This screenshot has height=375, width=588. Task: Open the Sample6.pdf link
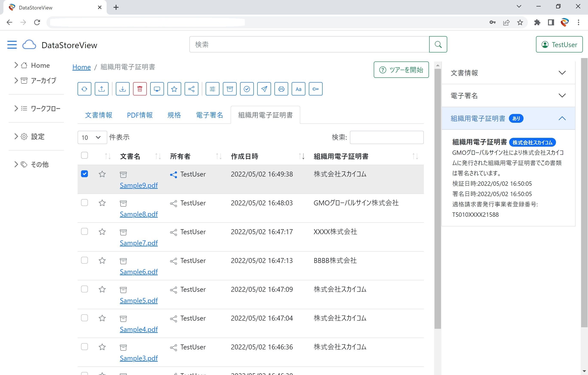(139, 272)
